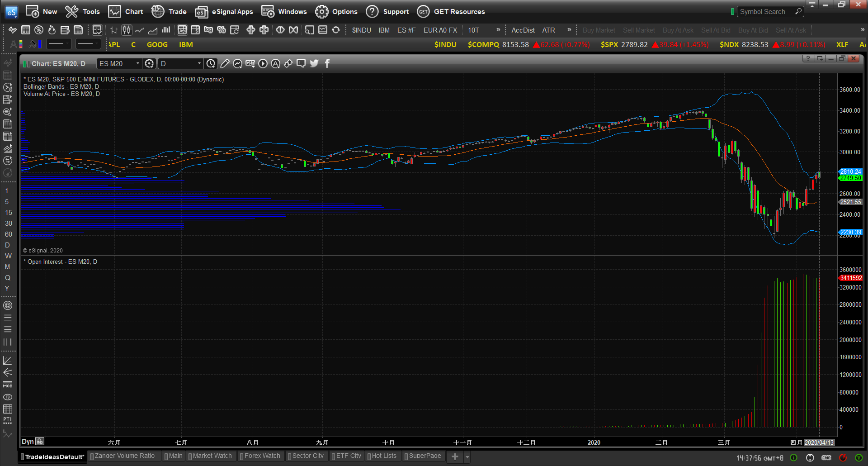
Task: Start bar replay play icon
Action: pyautogui.click(x=263, y=63)
